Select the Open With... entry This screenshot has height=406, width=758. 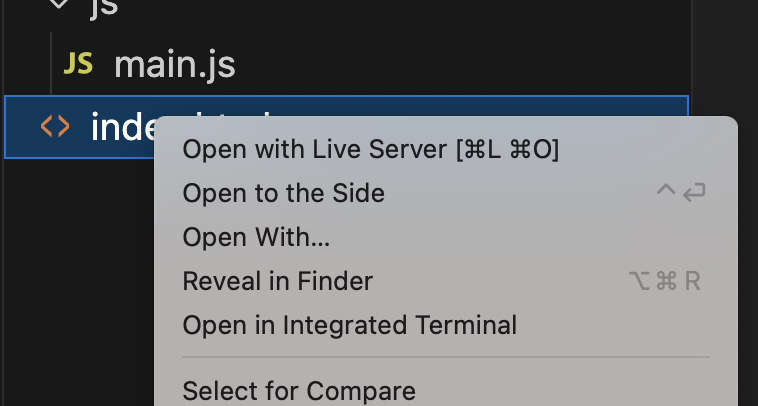(256, 237)
